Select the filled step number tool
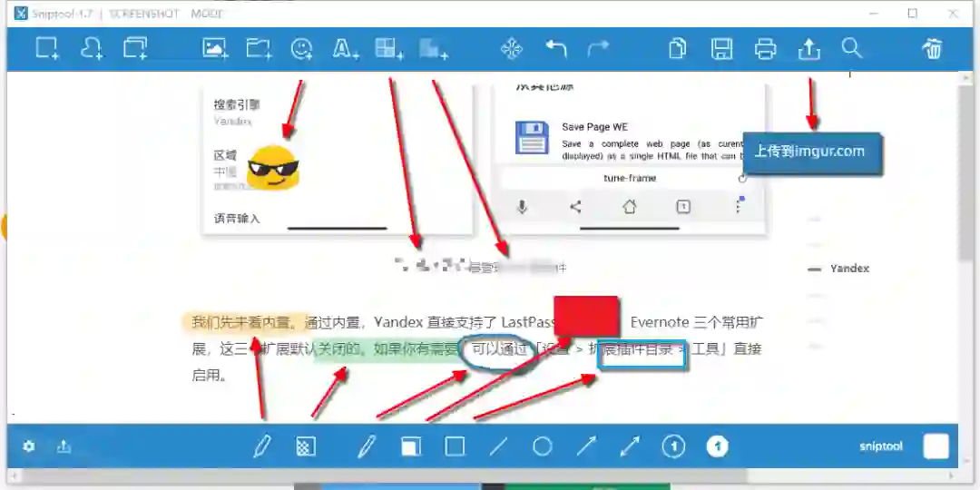Screen dimensions: 980x490 point(718,446)
